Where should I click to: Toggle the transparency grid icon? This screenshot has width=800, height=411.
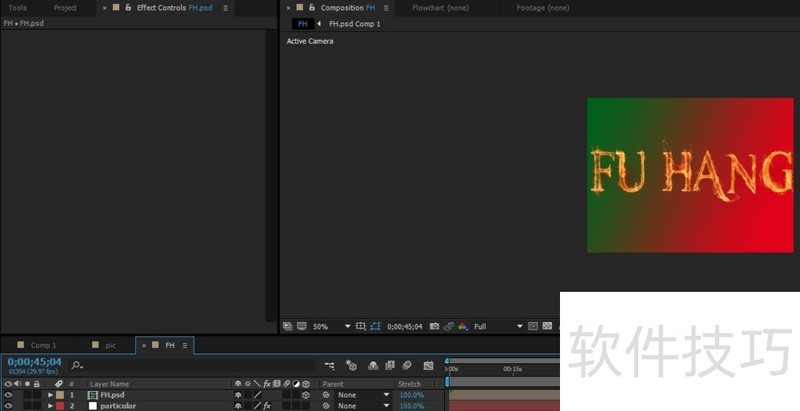[x=548, y=326]
